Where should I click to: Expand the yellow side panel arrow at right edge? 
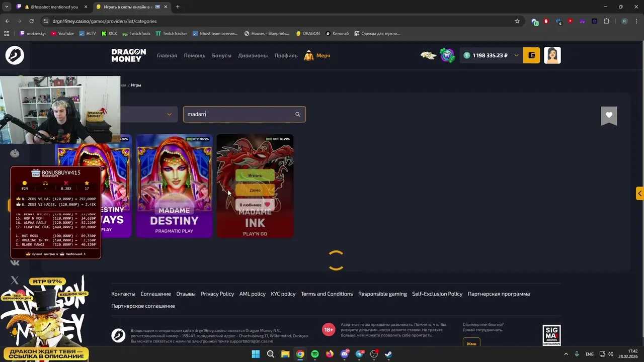pyautogui.click(x=640, y=194)
